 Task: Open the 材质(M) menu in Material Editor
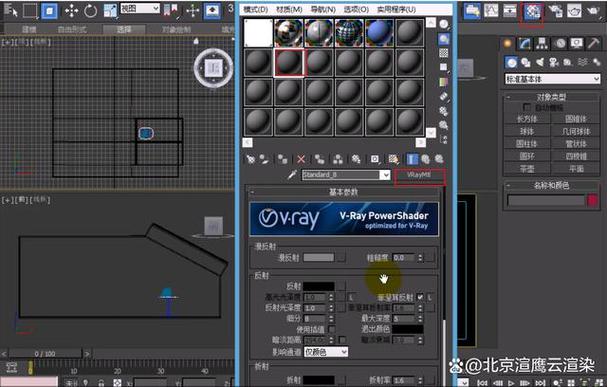coord(289,9)
